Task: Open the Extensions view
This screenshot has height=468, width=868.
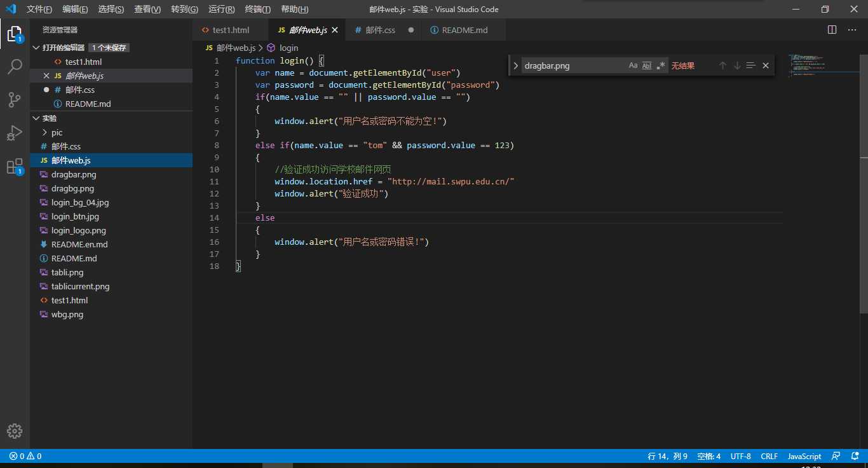Action: [x=15, y=167]
